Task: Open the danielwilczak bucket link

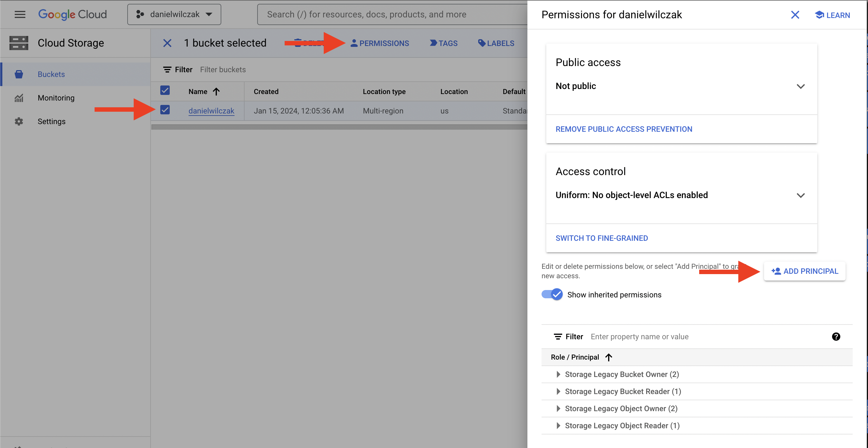Action: [x=211, y=111]
